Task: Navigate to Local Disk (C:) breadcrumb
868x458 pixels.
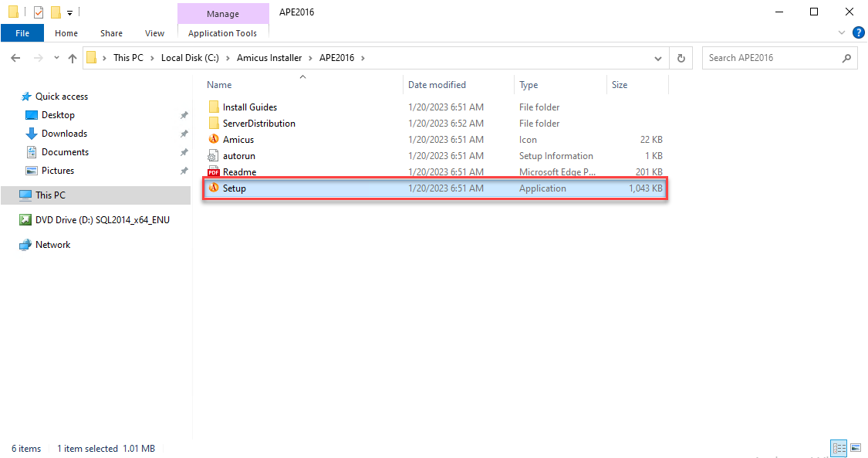Action: coord(190,58)
